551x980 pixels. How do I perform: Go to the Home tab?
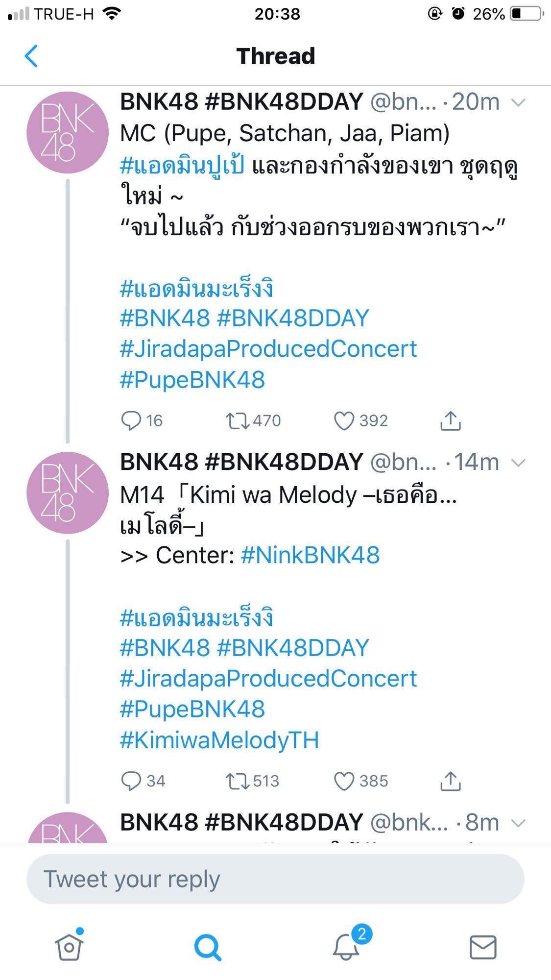coord(69,947)
